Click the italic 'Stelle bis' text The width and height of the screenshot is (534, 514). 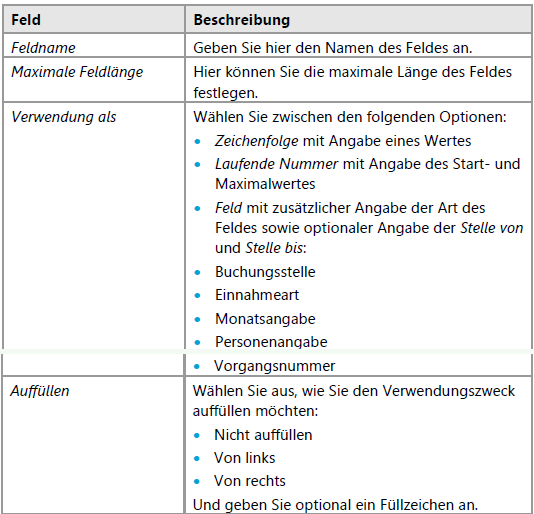click(274, 248)
